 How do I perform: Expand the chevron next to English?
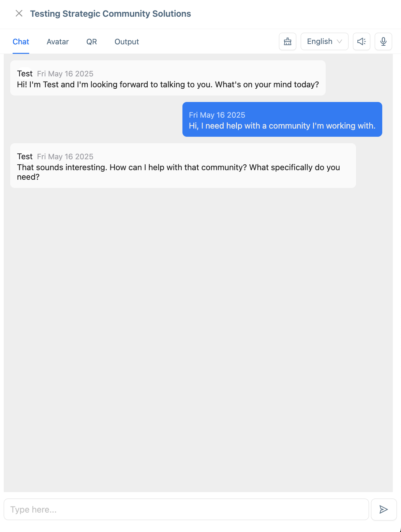tap(340, 41)
